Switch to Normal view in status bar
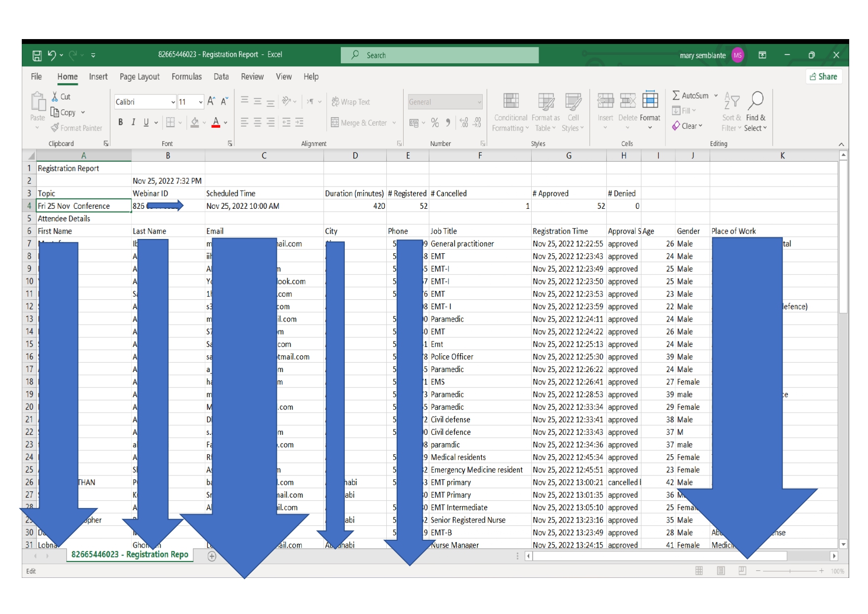The height and width of the screenshot is (614, 868). (x=699, y=571)
